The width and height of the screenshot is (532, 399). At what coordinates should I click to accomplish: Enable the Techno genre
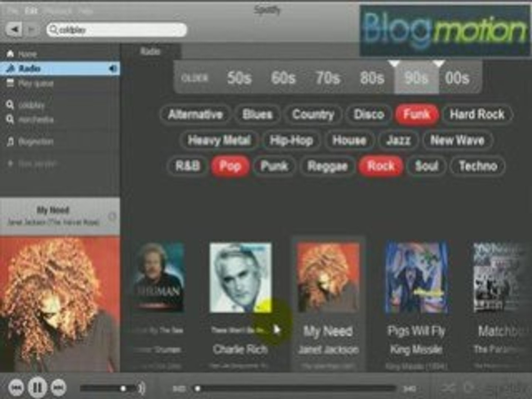coord(478,166)
